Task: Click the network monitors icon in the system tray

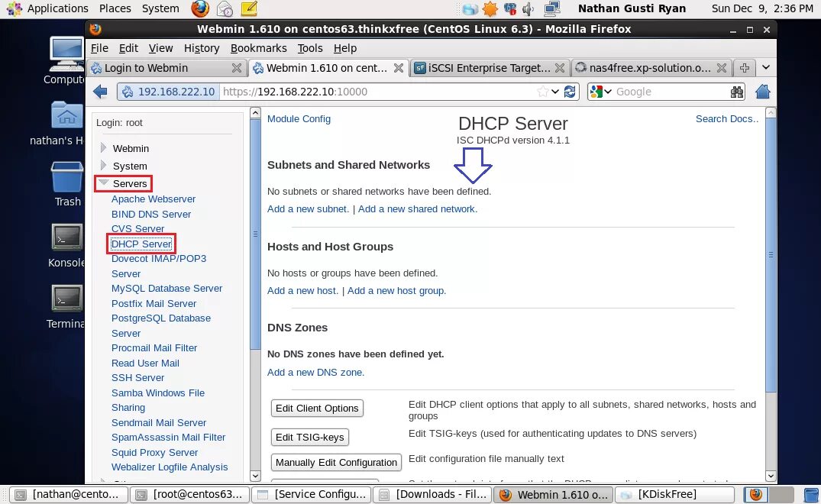Action: tap(552, 9)
